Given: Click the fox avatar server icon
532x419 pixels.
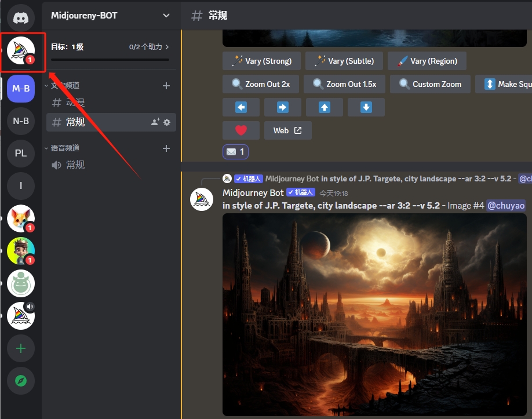Looking at the screenshot, I should tap(21, 218).
